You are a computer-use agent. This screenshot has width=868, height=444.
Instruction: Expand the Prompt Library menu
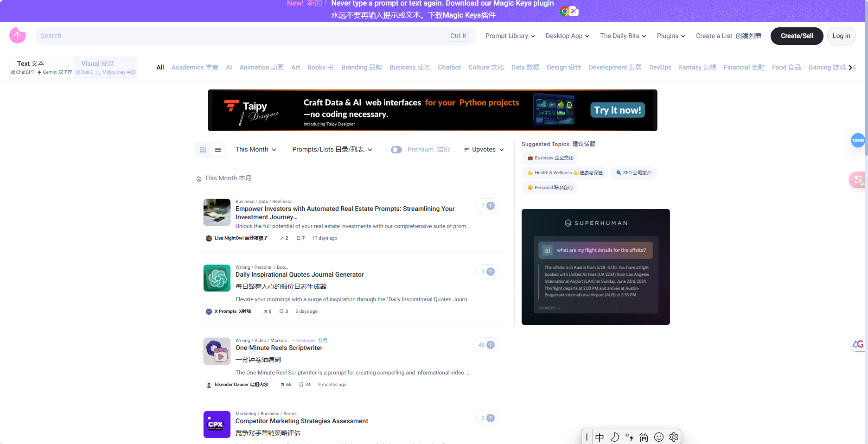(x=510, y=36)
